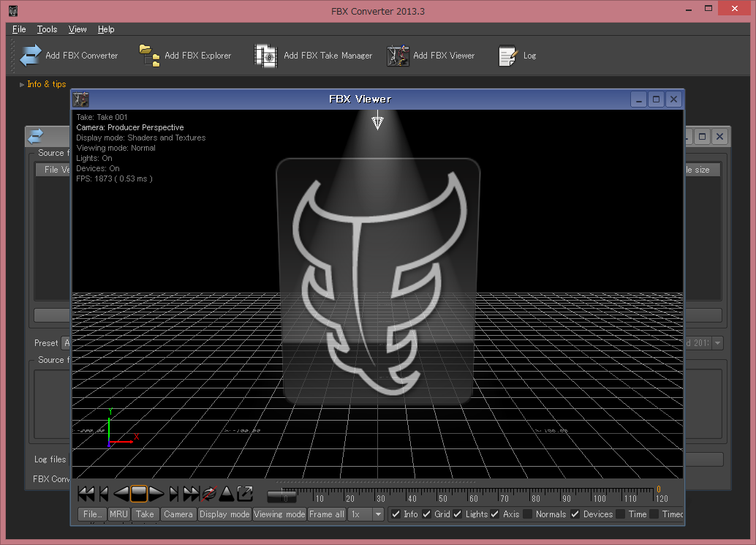Click the 'Viewing mode: Normal' overlay text

[x=116, y=148]
